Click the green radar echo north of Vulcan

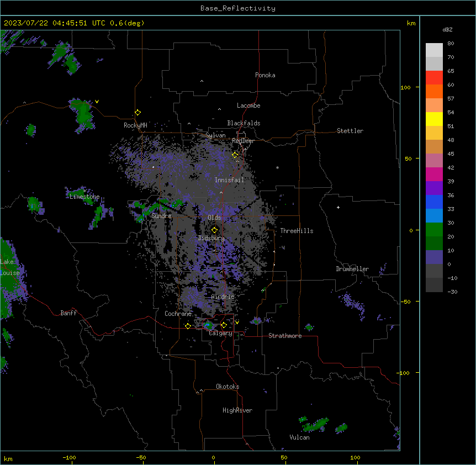pos(316,425)
